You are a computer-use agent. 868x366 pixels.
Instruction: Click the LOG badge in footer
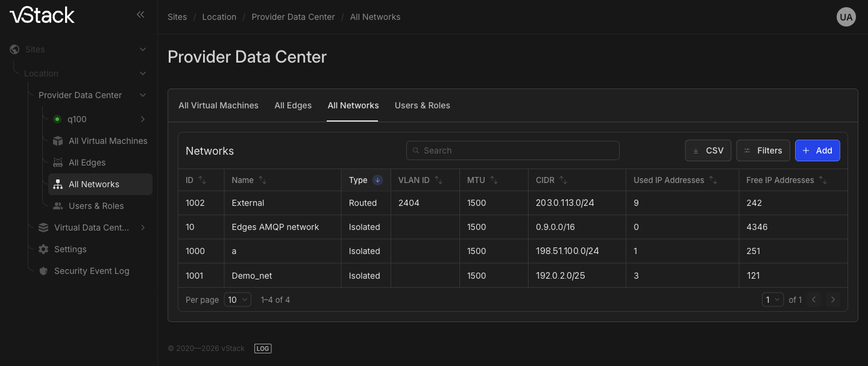(x=263, y=349)
